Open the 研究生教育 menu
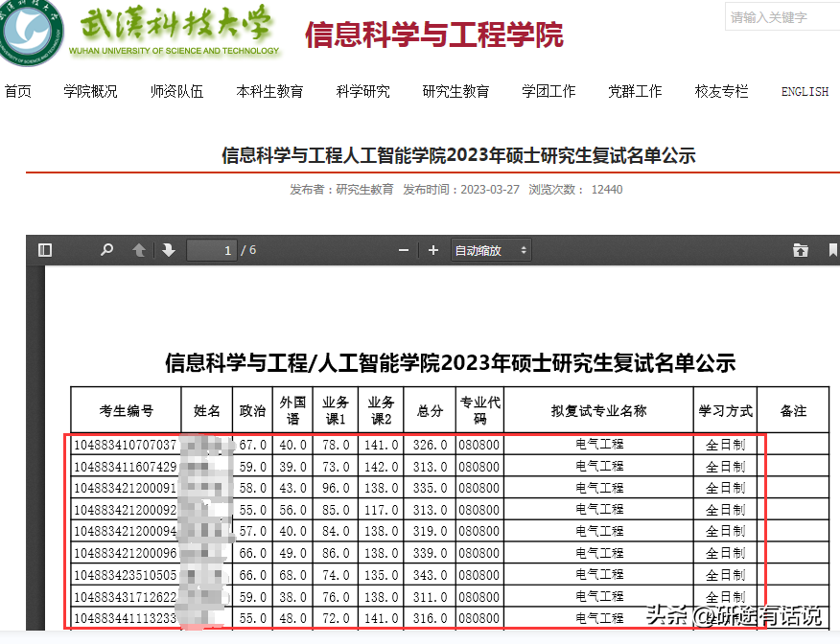The width and height of the screenshot is (840, 644). point(455,92)
